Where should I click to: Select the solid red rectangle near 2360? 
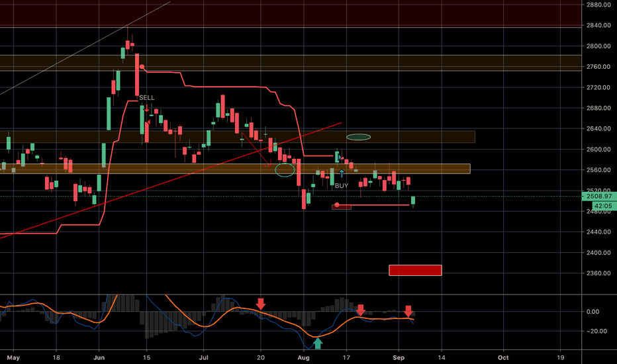click(x=415, y=270)
